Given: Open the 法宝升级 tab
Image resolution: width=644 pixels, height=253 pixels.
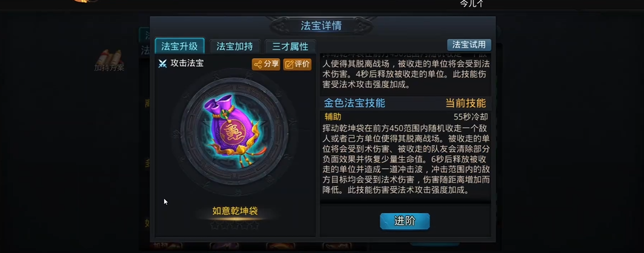Looking at the screenshot, I should 179,46.
